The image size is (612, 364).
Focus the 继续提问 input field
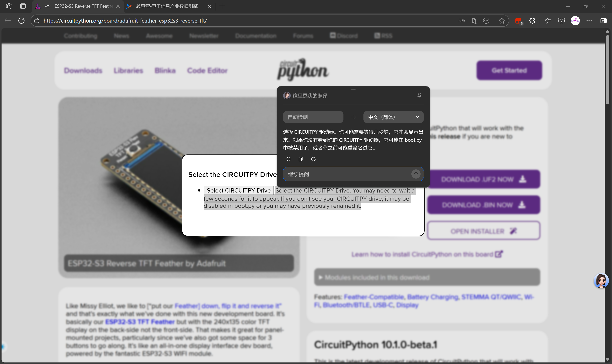pos(346,174)
